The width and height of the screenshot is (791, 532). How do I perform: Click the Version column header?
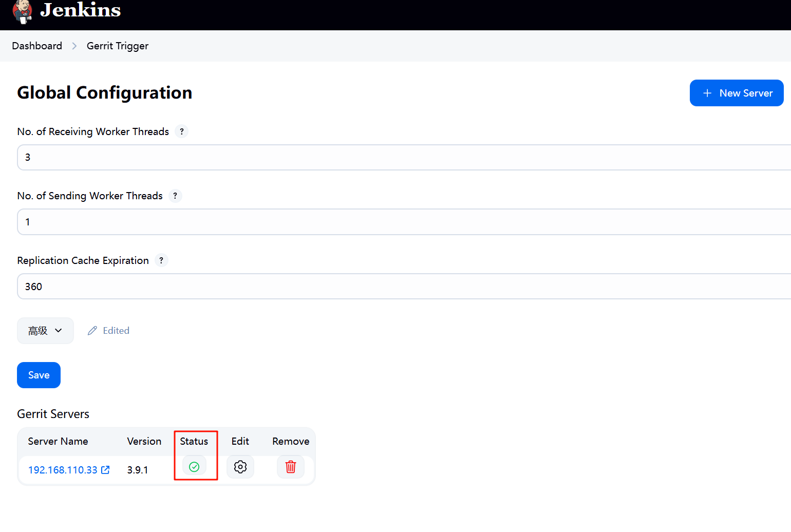[144, 441]
